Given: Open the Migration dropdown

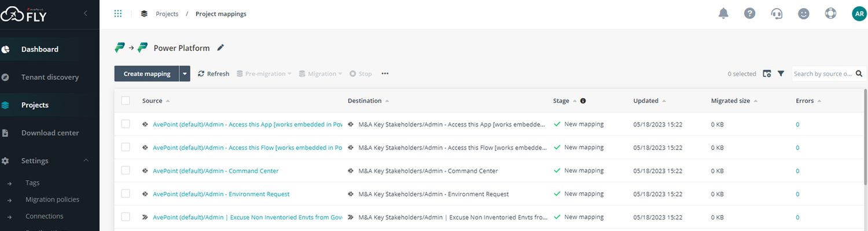Looking at the screenshot, I should [321, 73].
